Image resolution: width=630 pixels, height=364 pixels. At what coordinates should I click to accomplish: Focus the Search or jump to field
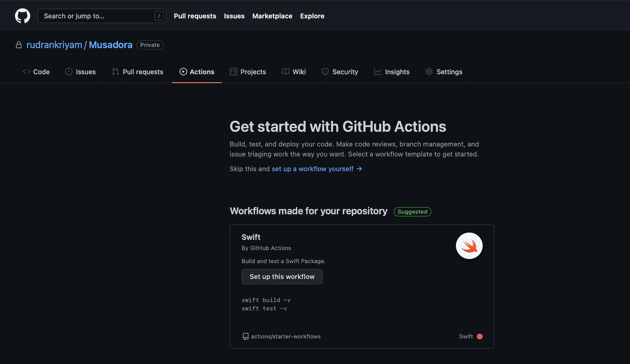pos(102,16)
